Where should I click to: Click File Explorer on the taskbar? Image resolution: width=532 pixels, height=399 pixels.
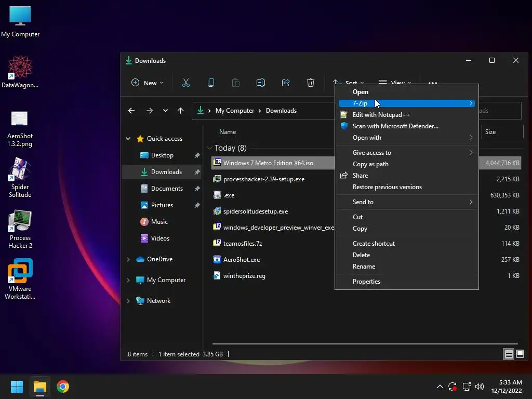(39, 387)
